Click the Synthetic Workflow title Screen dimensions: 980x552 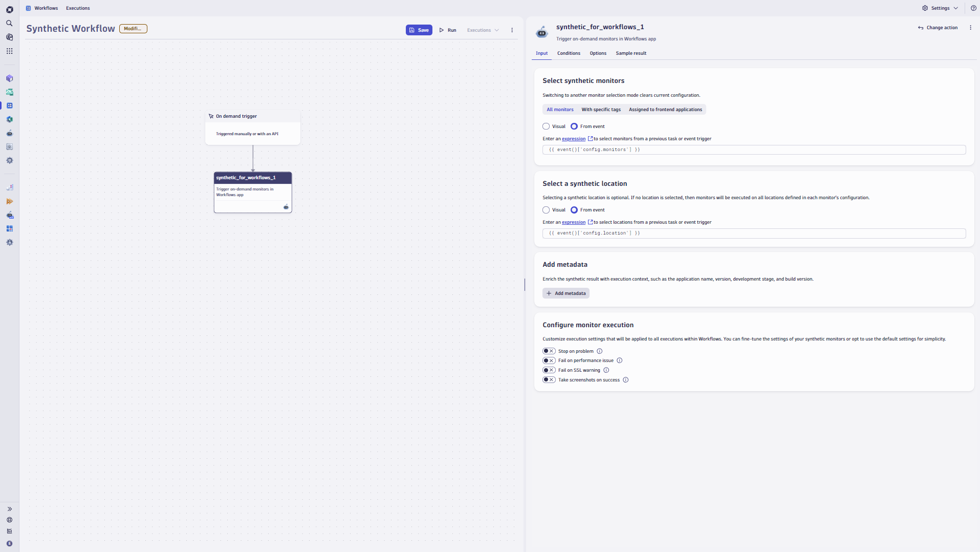71,29
